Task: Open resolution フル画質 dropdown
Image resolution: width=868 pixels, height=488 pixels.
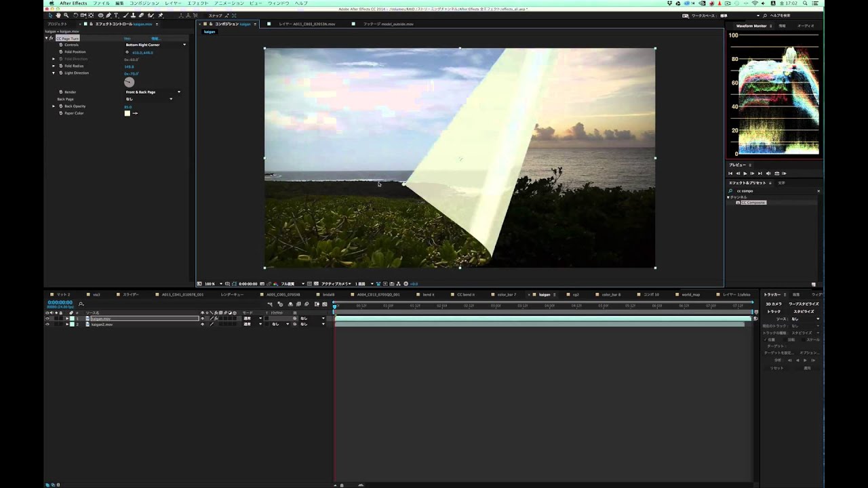Action: [293, 283]
